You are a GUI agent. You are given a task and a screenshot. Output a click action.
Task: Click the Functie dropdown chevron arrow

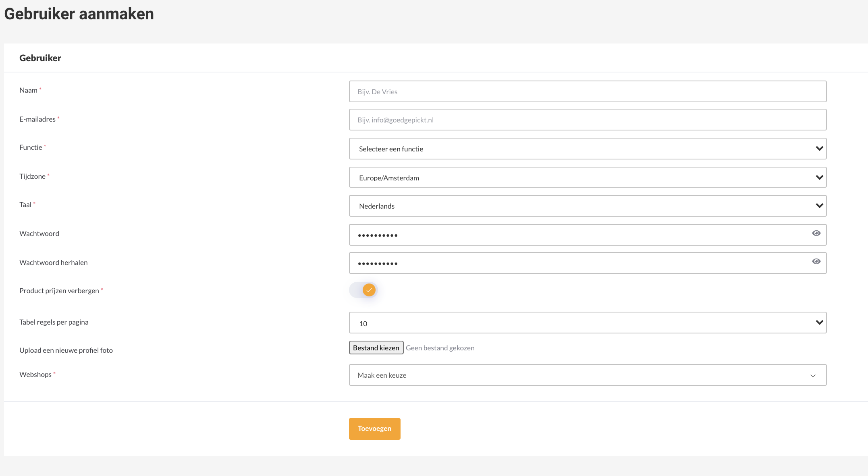[819, 149]
